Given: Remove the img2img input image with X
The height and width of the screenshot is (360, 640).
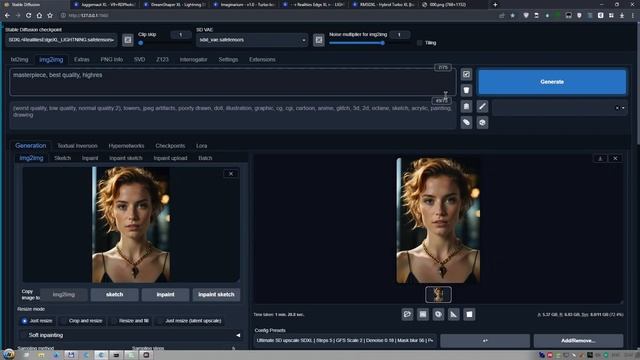Looking at the screenshot, I should point(231,174).
